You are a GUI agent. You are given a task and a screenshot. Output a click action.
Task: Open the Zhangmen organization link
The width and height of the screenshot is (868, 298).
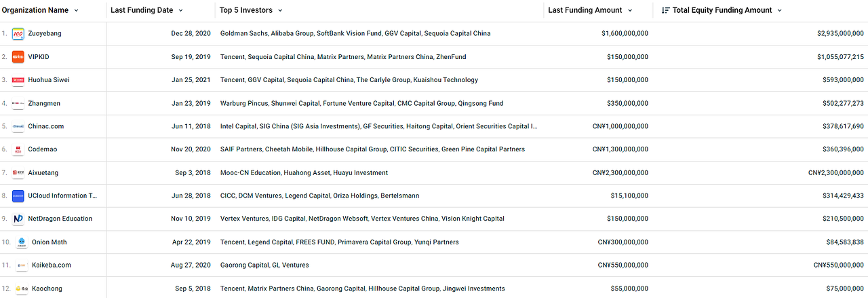[45, 103]
